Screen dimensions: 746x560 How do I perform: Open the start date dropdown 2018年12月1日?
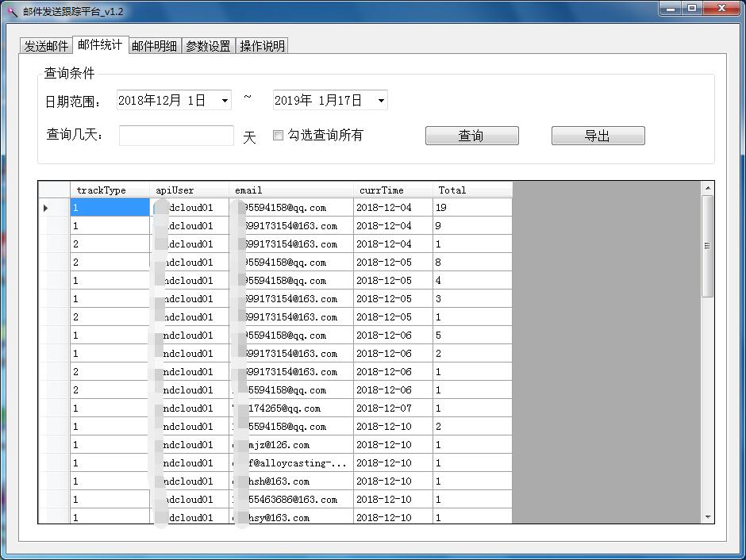(225, 101)
